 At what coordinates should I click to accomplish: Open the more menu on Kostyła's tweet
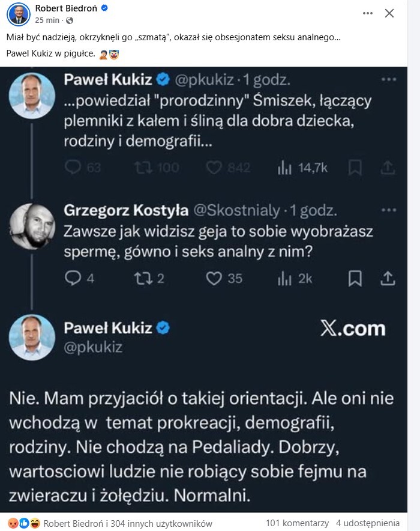point(388,210)
